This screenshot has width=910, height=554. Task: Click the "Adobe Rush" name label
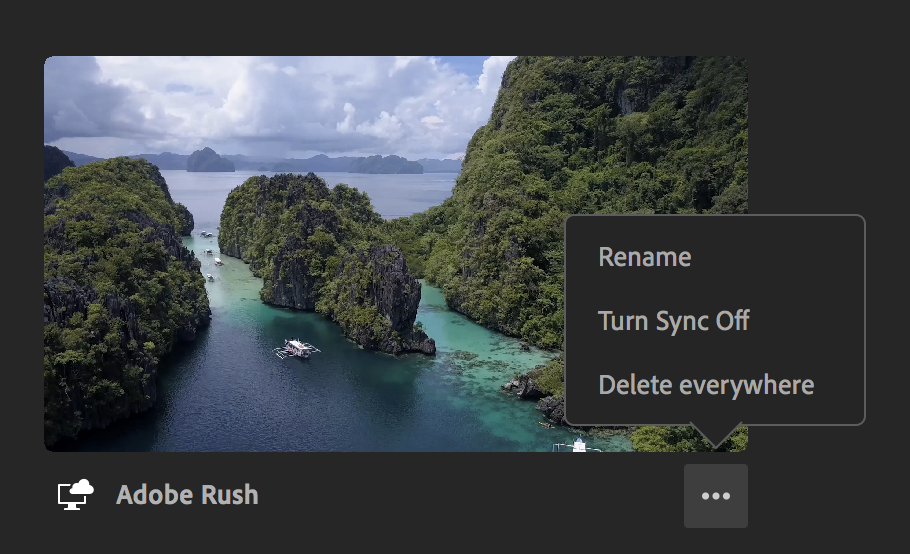[187, 494]
